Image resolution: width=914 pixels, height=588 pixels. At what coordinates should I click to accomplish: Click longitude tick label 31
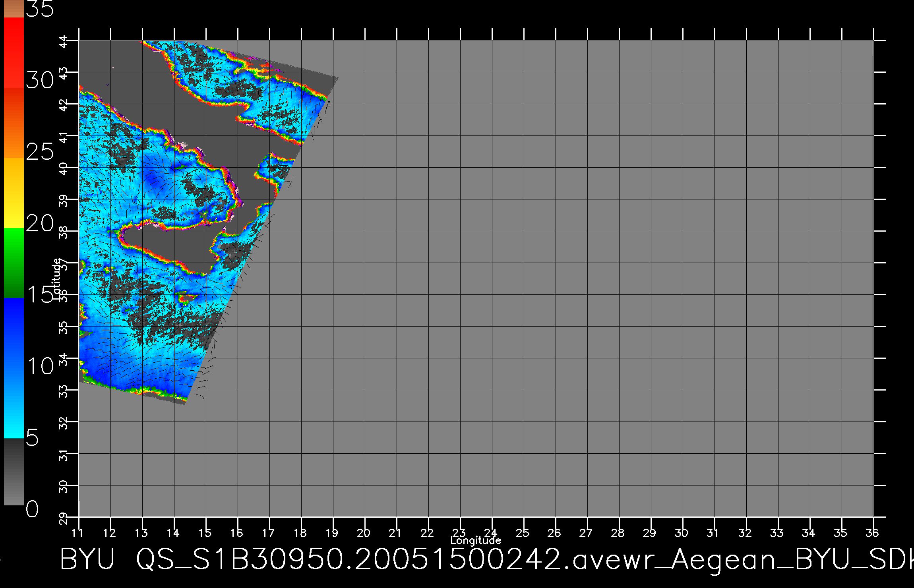tap(713, 533)
